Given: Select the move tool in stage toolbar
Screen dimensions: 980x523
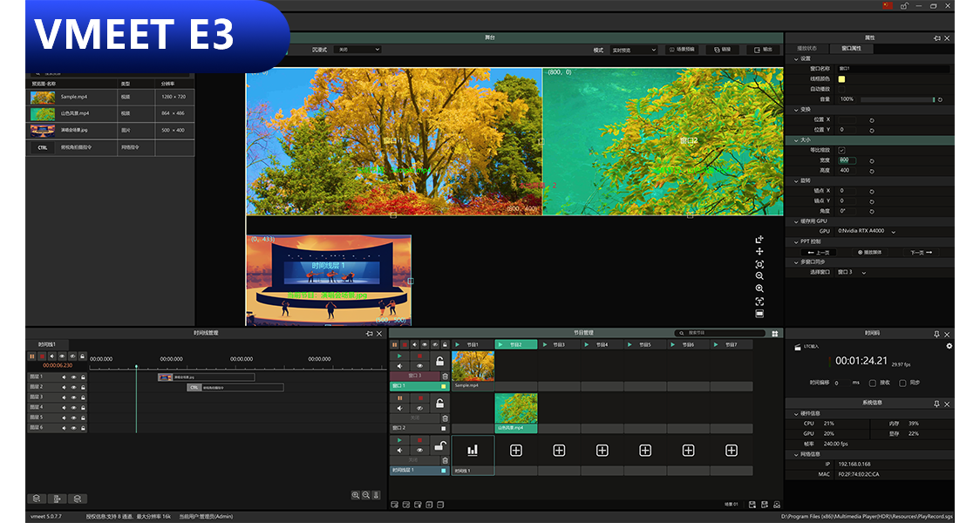Looking at the screenshot, I should 759,251.
